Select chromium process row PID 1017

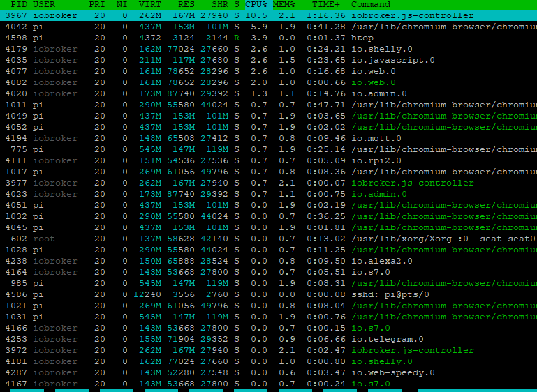(268, 172)
